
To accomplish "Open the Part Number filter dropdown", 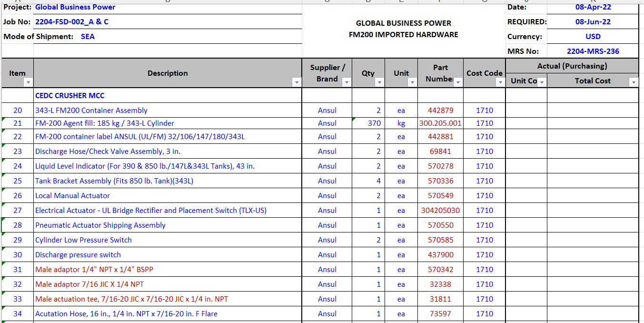I will [458, 82].
